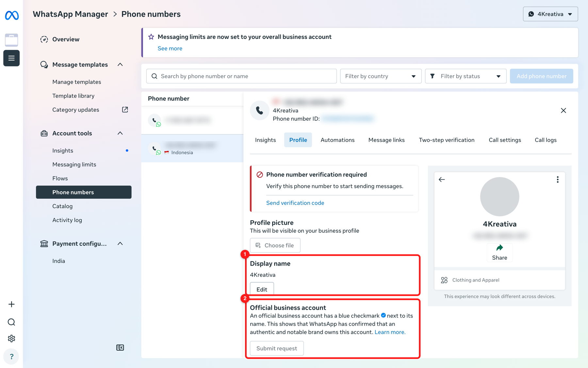
Task: Click the funnel icon in status filter
Action: pos(433,76)
